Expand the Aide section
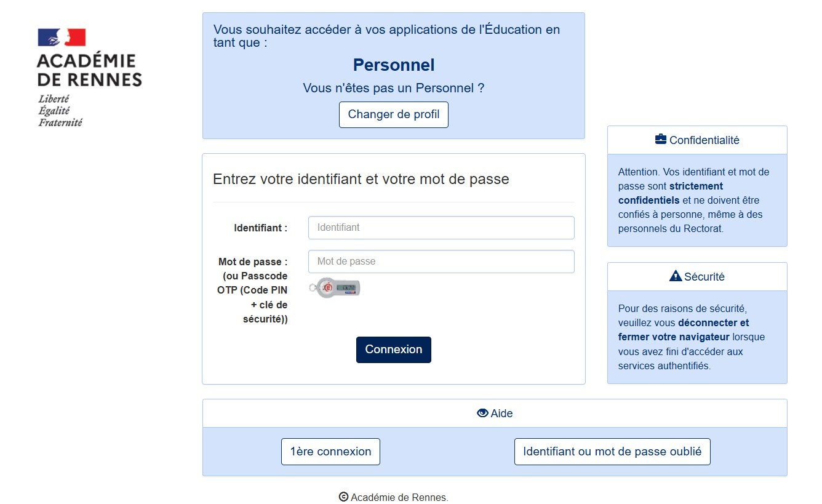Screen dimensions: 822x504 (495, 413)
